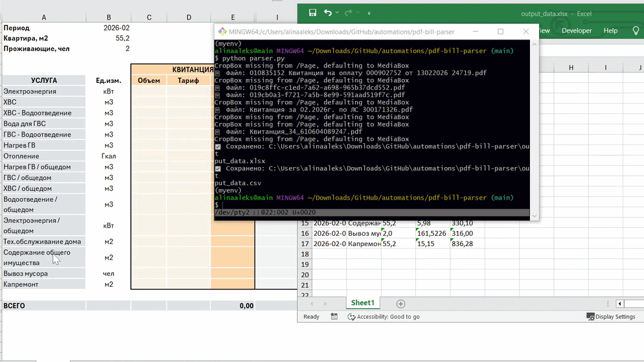Click previous sheet navigation arrow
This screenshot has width=644, height=362.
(312, 304)
